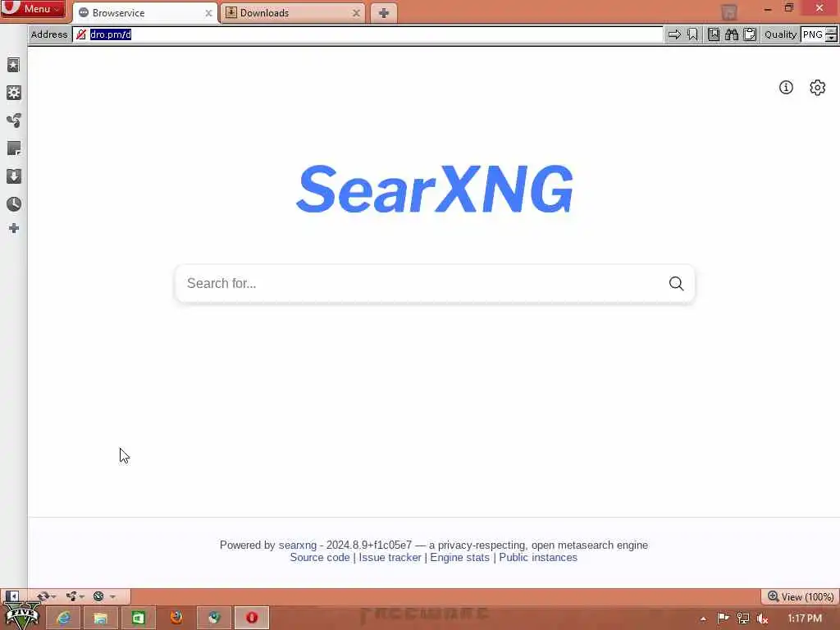Screen dimensions: 840x630
Task: Bookmark the page with the ribbon icon
Action: click(692, 34)
